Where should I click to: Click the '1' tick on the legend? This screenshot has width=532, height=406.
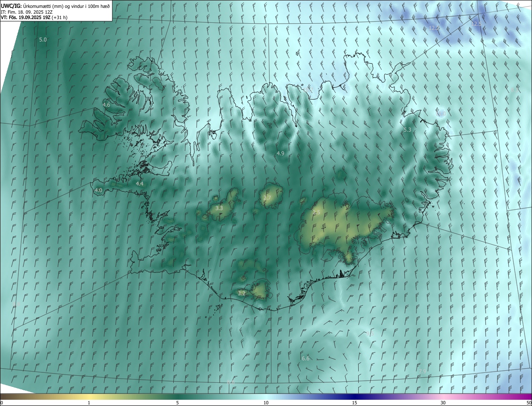[x=89, y=403]
